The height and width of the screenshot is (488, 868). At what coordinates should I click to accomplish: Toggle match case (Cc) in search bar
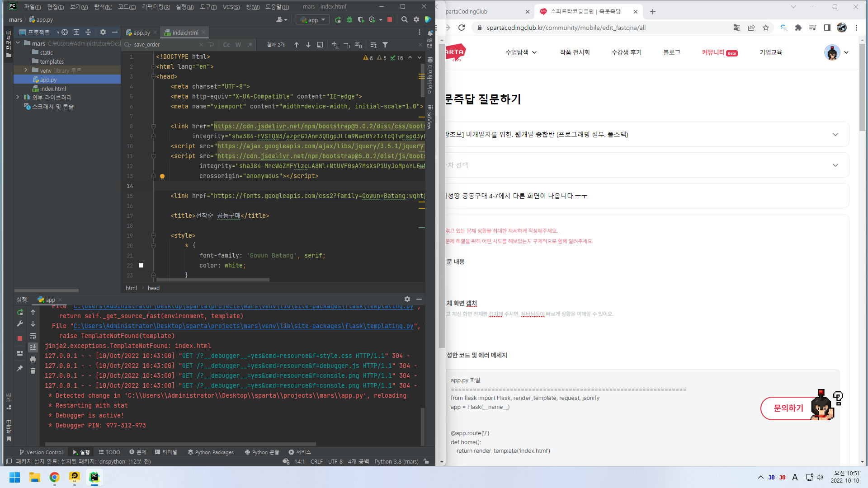point(226,45)
